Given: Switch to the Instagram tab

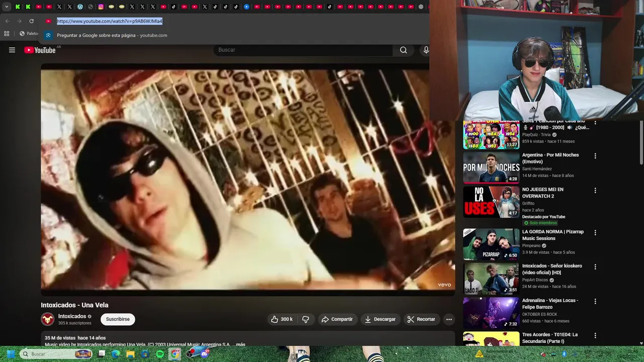Looking at the screenshot, I should [x=101, y=7].
